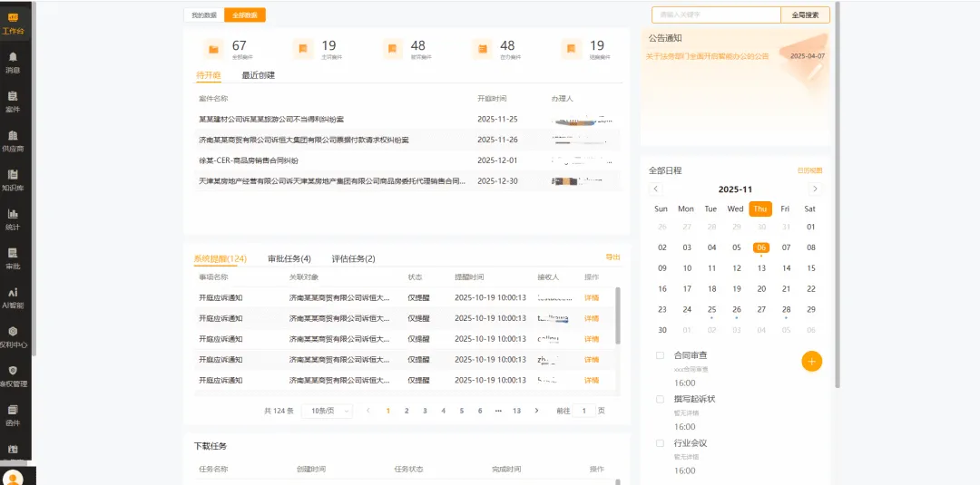980x485 pixels.
Task: Go to 供应商 in the sidebar
Action: tap(13, 140)
